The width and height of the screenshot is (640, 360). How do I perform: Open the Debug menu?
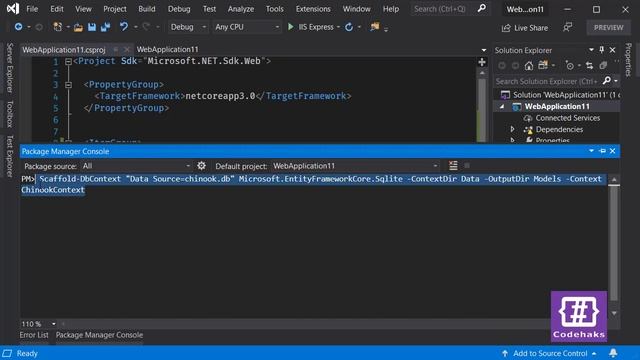pyautogui.click(x=179, y=9)
